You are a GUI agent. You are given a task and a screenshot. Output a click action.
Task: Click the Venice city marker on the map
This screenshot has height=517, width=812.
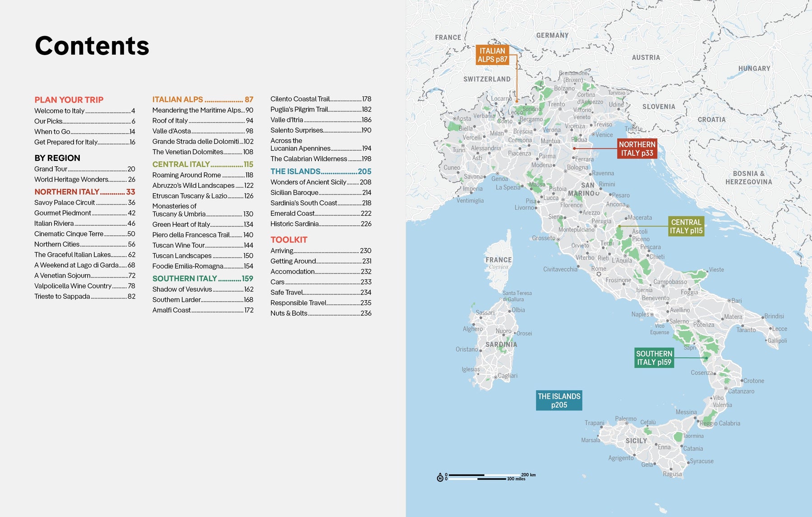click(593, 135)
